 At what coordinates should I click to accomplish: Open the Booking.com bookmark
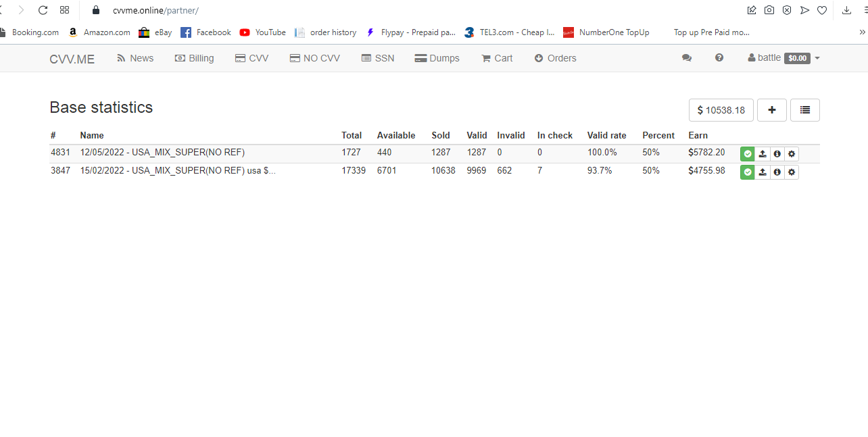[30, 32]
